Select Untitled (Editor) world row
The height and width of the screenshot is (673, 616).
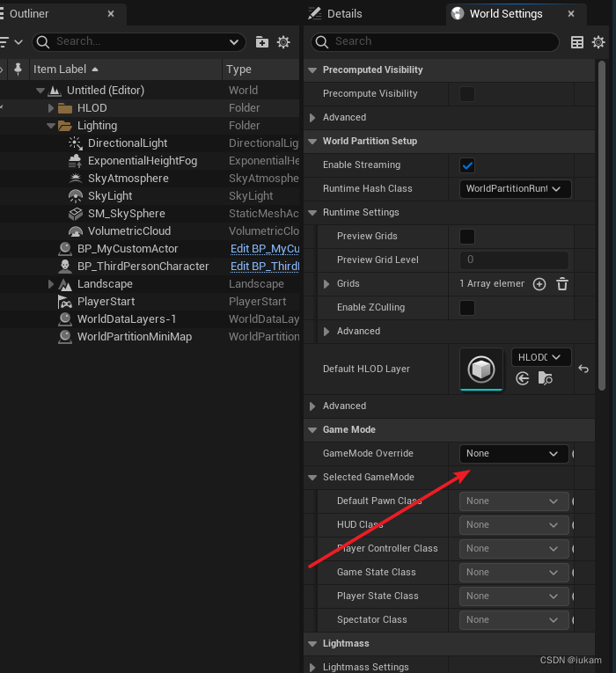[150, 91]
